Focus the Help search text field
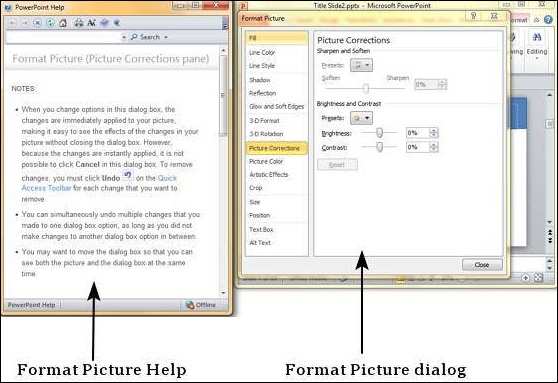 [64, 37]
